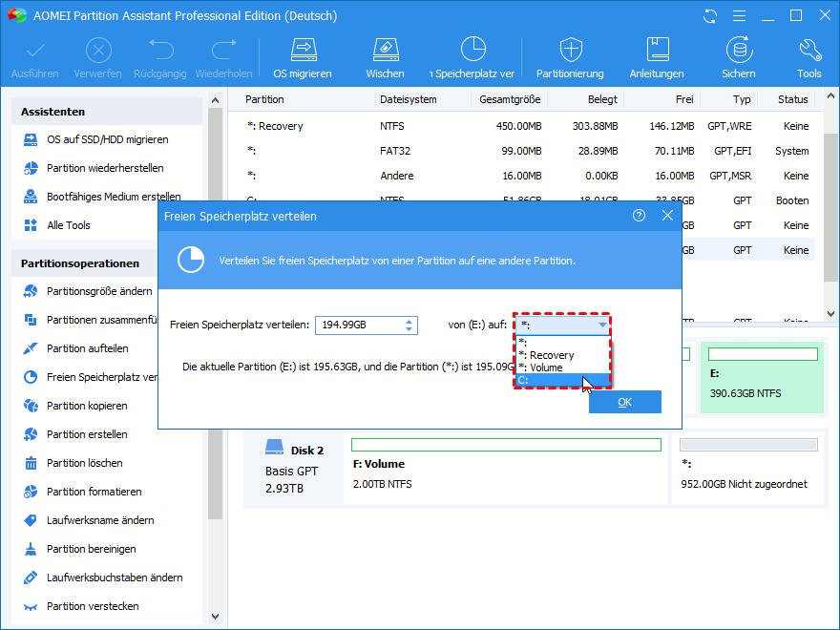Click the Rückgängig undo icon
This screenshot has width=840, height=630.
click(160, 51)
